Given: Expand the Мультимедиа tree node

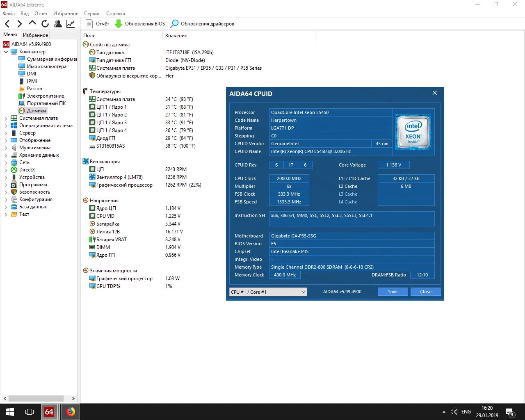Looking at the screenshot, I should 6,148.
